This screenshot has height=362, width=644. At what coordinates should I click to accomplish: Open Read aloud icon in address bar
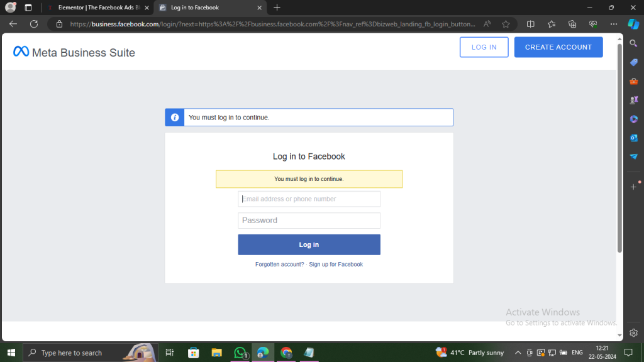tap(487, 24)
